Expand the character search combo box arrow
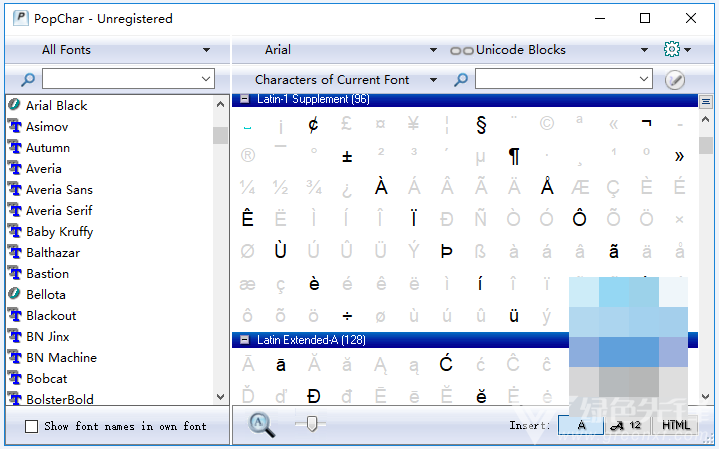719x449 pixels. [644, 79]
